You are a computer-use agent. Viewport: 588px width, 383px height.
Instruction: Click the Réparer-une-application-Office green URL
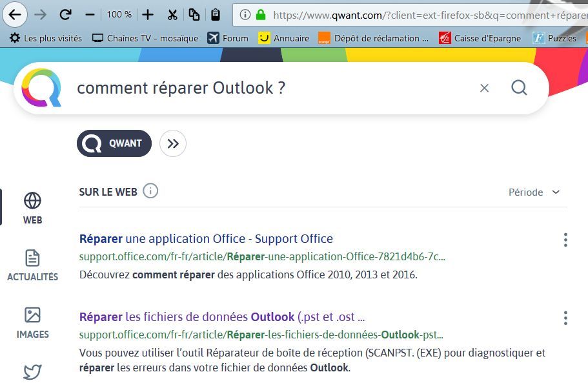coord(262,256)
